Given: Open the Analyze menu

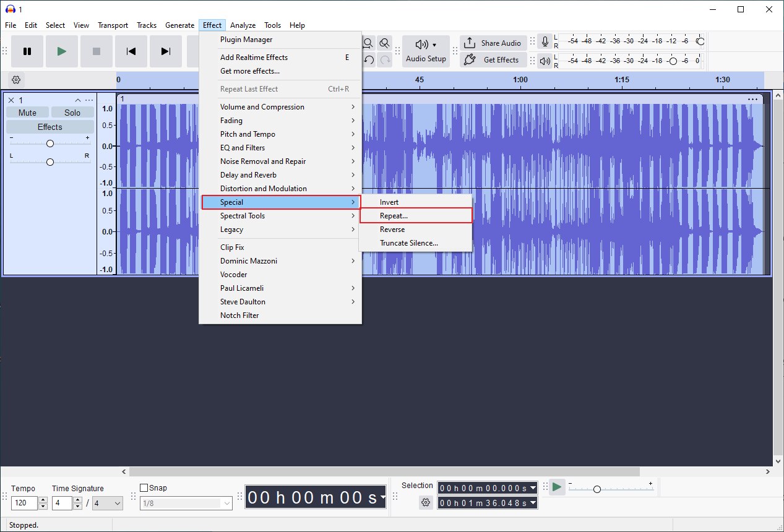Looking at the screenshot, I should [243, 25].
